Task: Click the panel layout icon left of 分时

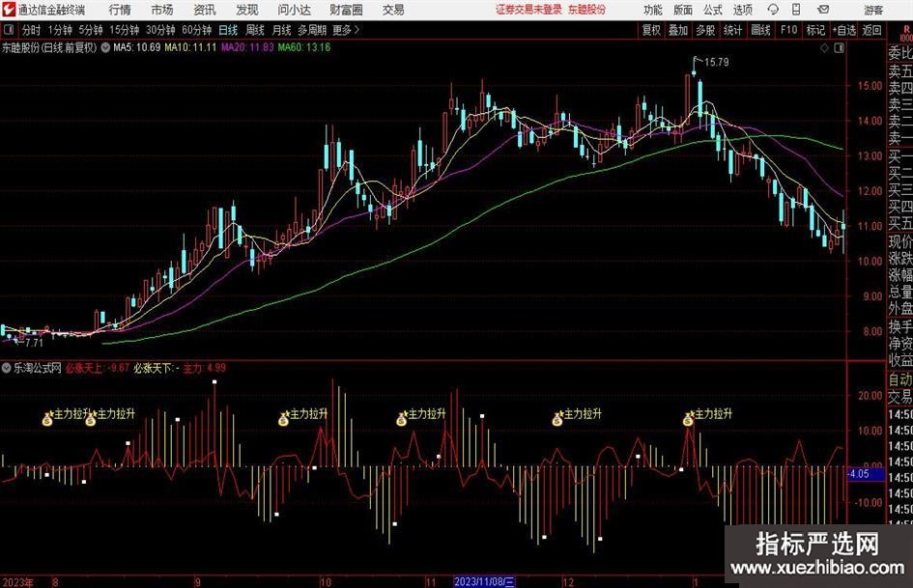Action: click(10, 30)
